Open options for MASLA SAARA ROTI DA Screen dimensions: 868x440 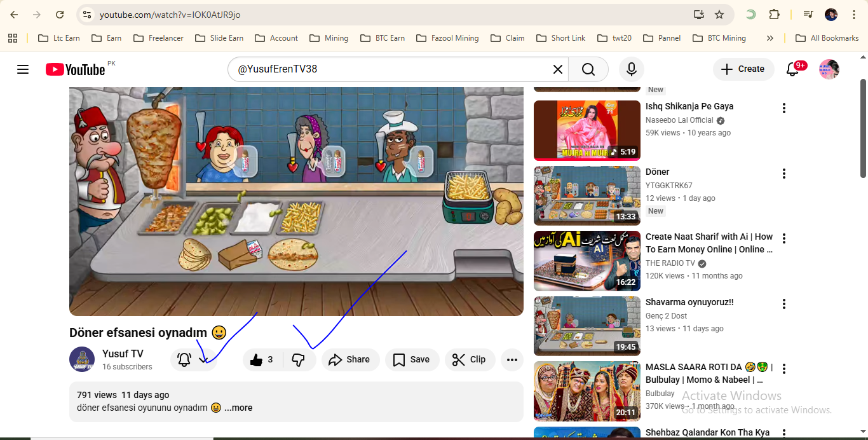tap(784, 369)
